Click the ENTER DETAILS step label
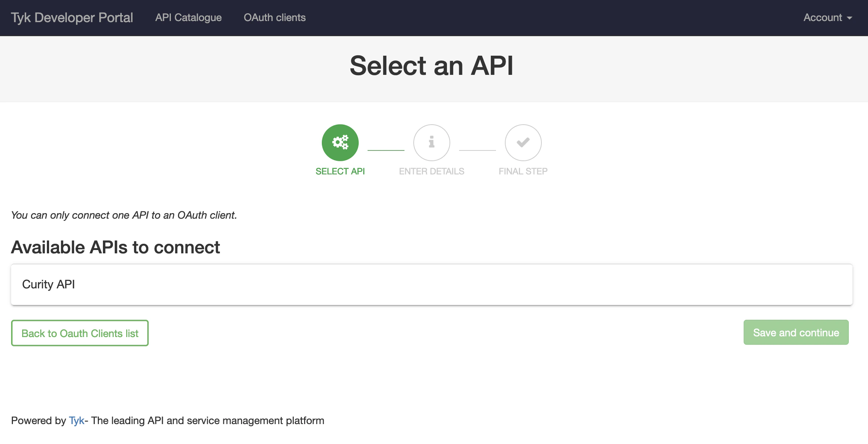 point(432,171)
